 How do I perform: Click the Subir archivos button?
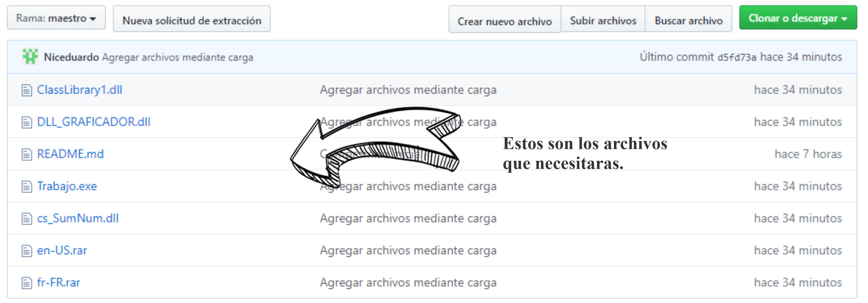coord(603,20)
